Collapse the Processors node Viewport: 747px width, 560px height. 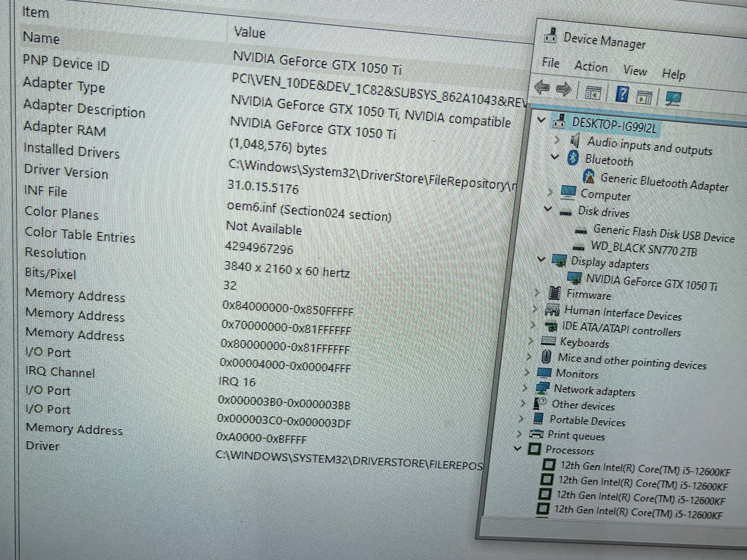[x=518, y=448]
